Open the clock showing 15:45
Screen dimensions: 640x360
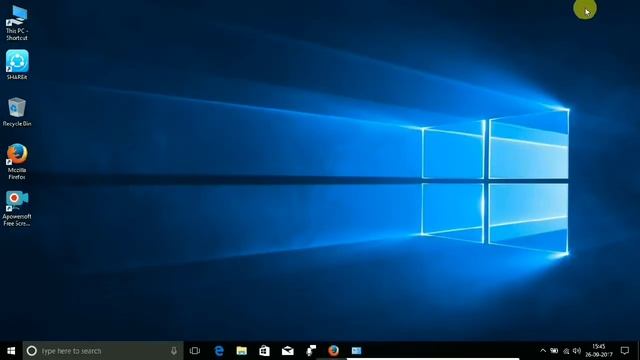click(599, 351)
